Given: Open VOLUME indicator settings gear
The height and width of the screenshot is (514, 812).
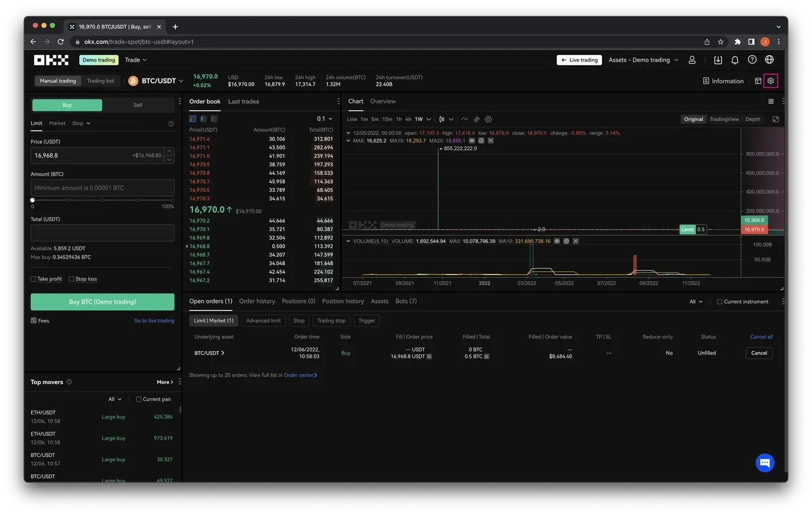Looking at the screenshot, I should click(x=566, y=241).
